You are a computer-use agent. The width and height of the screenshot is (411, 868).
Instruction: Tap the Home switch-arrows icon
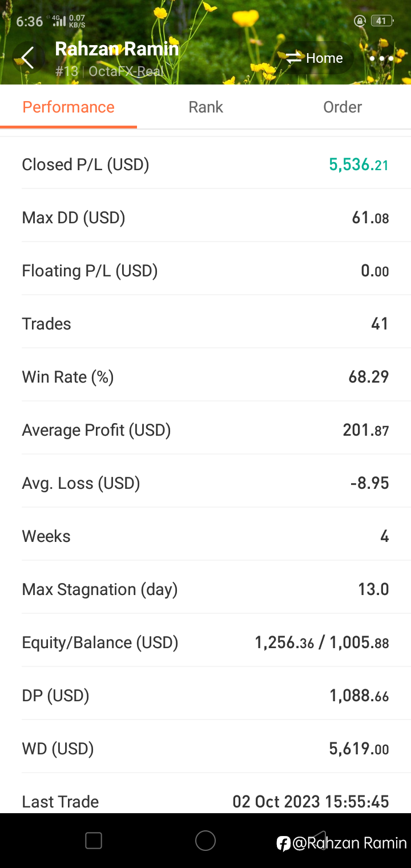pyautogui.click(x=293, y=58)
